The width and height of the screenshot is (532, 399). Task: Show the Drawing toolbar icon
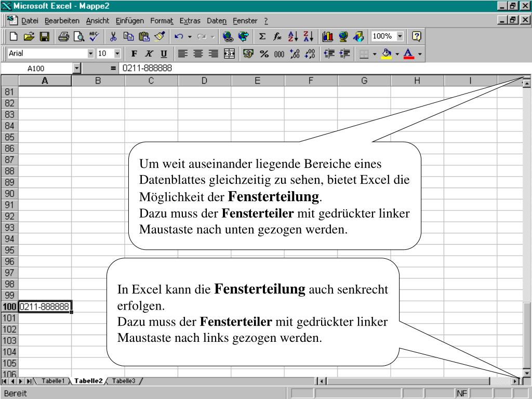(358, 36)
